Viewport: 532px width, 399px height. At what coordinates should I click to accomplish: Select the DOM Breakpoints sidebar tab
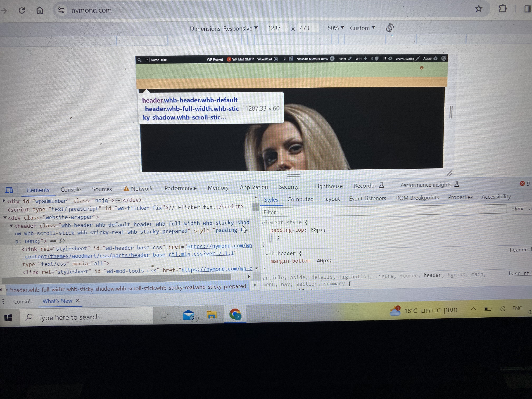[417, 198]
